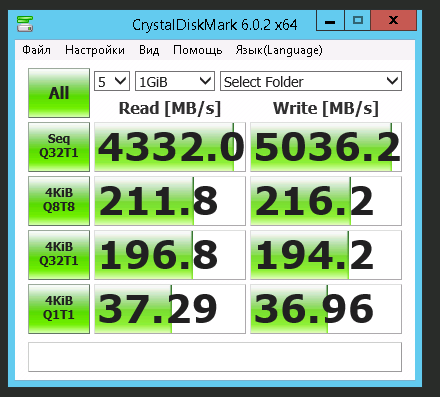
Task: Start the 4KiB Q8T8 test
Action: tap(59, 201)
